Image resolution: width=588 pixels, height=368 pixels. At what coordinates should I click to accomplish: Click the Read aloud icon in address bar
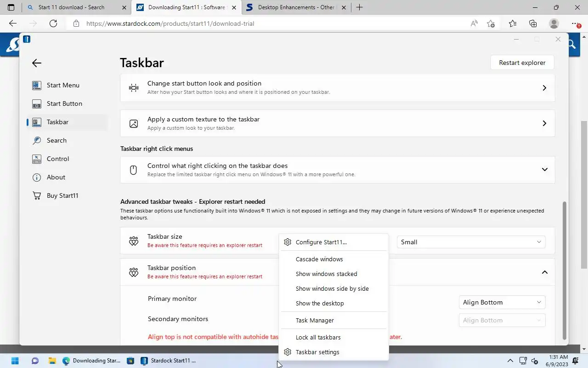474,23
